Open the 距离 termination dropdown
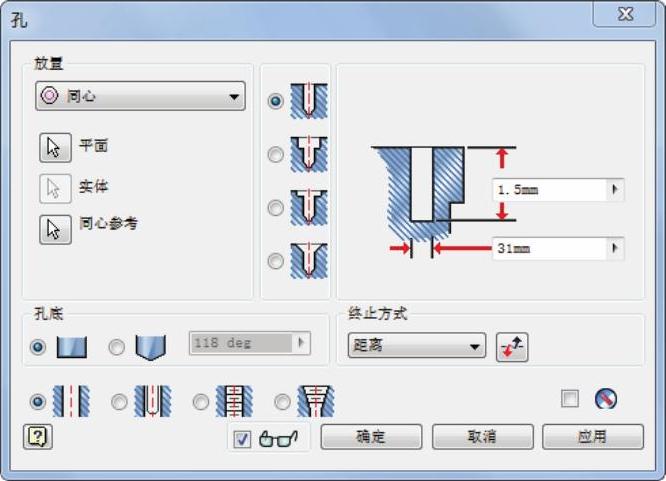The image size is (666, 481). tap(417, 345)
